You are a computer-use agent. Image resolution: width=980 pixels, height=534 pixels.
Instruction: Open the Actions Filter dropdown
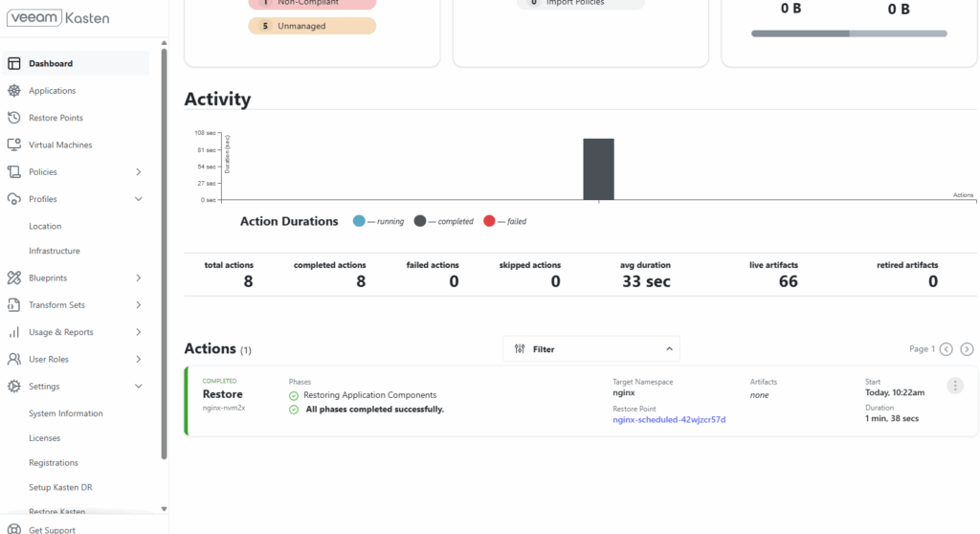pyautogui.click(x=591, y=349)
